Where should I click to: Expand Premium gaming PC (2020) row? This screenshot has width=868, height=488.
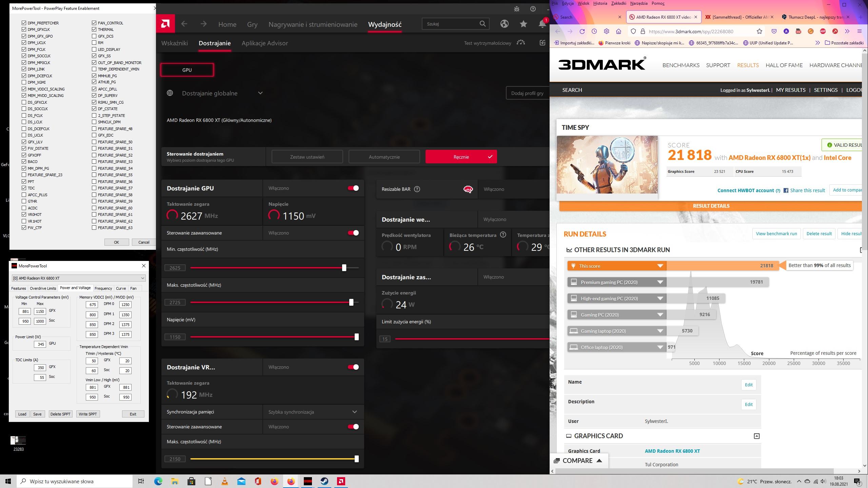[x=660, y=282]
